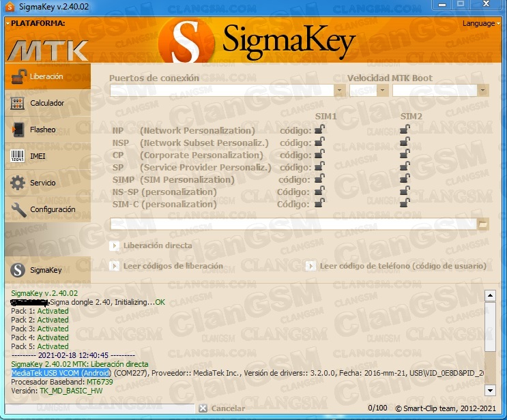Open the Language menu
Screen dimensions: 507x420
pyautogui.click(x=481, y=24)
